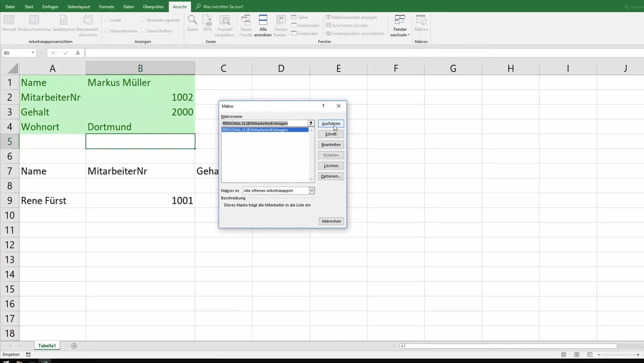644x363 pixels.
Task: Select cell containing Rene Fürst
Action: pos(52,200)
